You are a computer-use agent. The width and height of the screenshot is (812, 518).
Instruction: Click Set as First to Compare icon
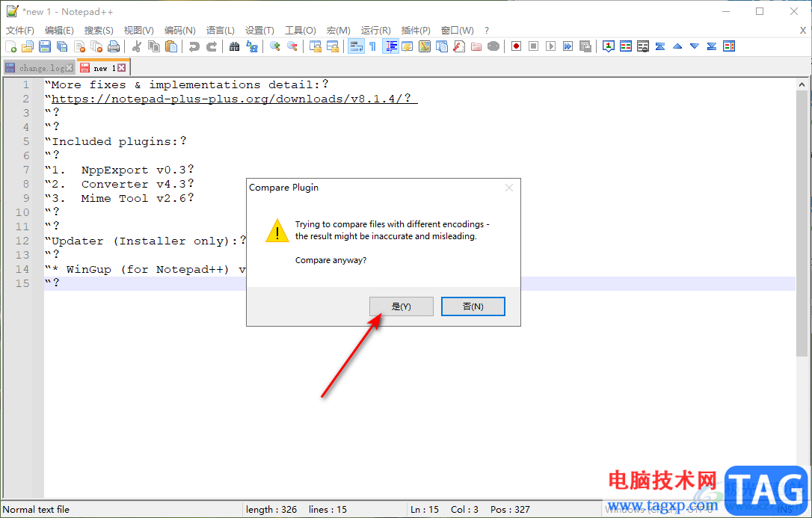point(609,46)
